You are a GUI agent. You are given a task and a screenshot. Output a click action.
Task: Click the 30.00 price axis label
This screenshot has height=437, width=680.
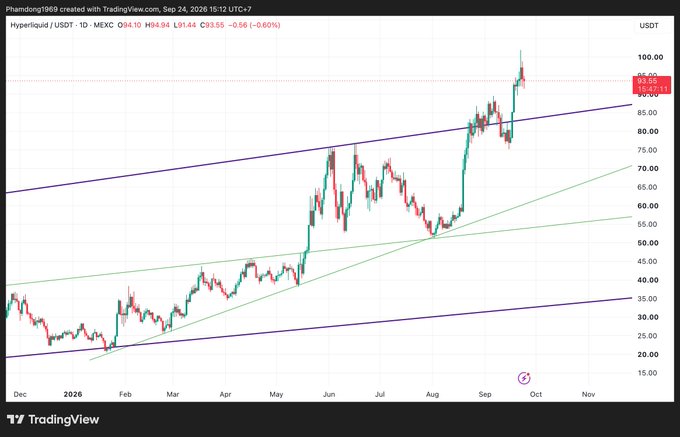[648, 317]
